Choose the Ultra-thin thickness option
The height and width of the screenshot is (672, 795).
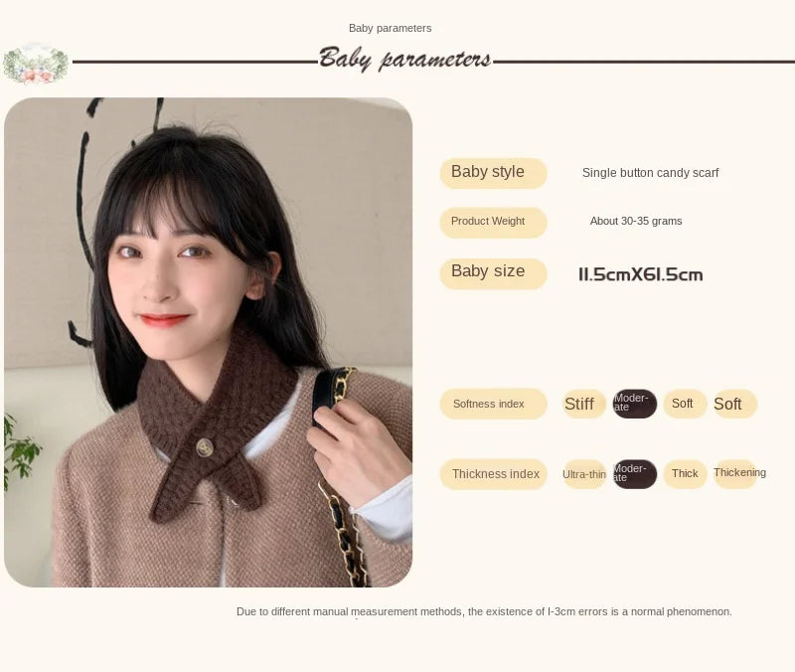click(x=584, y=474)
